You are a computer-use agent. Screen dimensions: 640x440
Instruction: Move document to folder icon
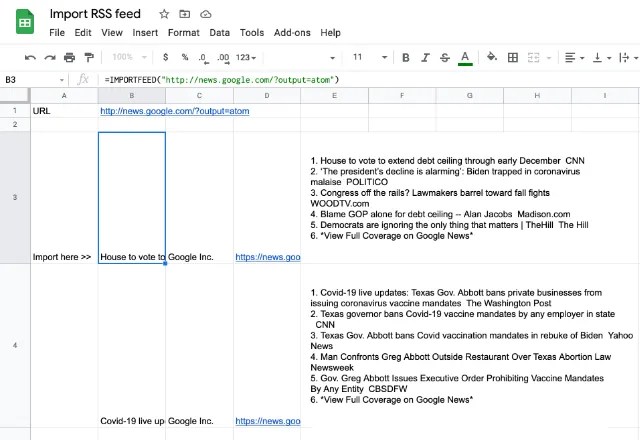pyautogui.click(x=184, y=14)
